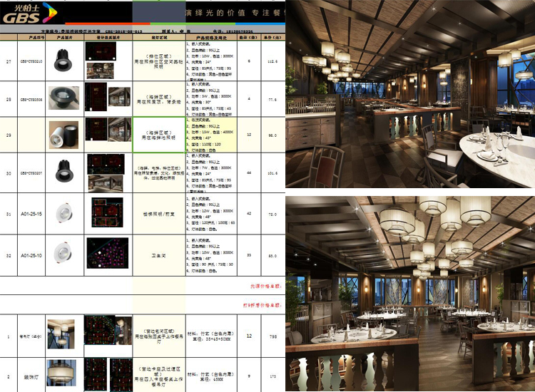Open the upper restaurant rendering image

[x=410, y=94]
